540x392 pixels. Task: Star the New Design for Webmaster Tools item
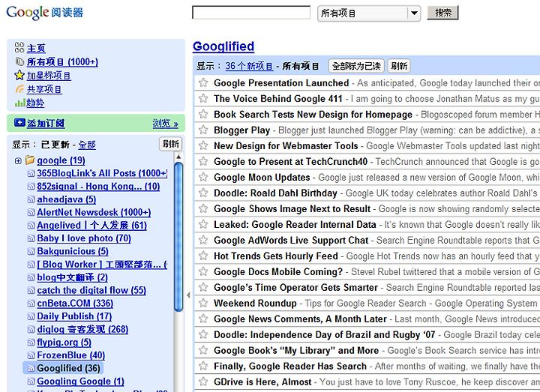point(203,145)
